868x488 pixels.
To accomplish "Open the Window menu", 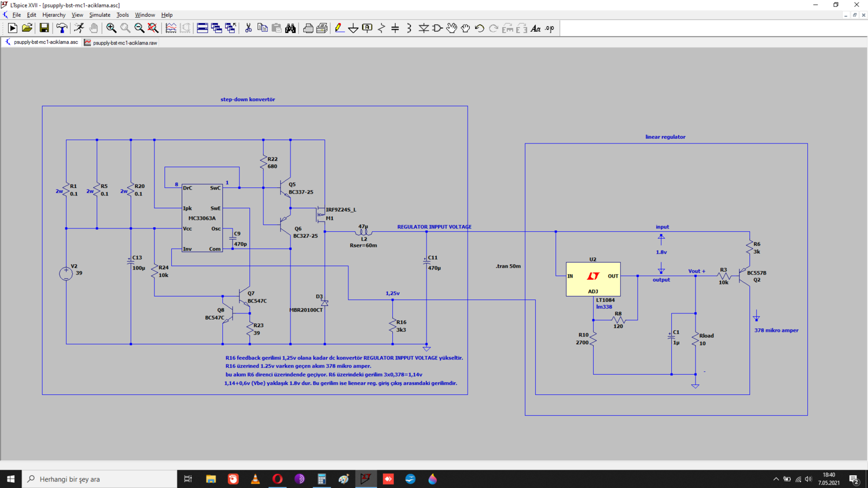I will 145,15.
